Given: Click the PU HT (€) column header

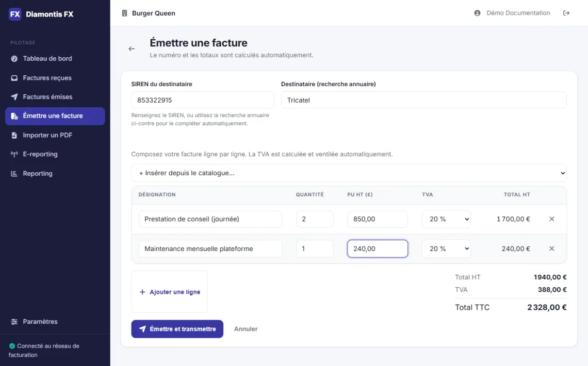Looking at the screenshot, I should 360,194.
